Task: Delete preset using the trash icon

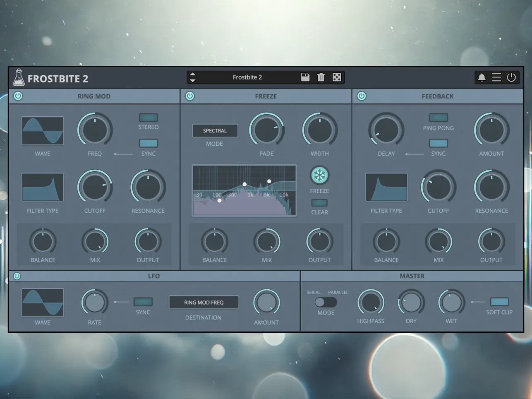Action: click(321, 77)
